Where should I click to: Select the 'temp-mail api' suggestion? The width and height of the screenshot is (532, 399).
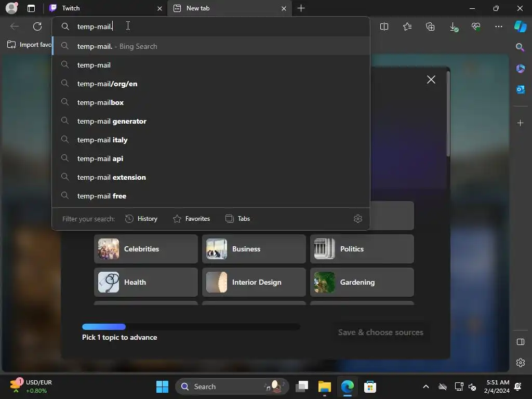(211, 158)
